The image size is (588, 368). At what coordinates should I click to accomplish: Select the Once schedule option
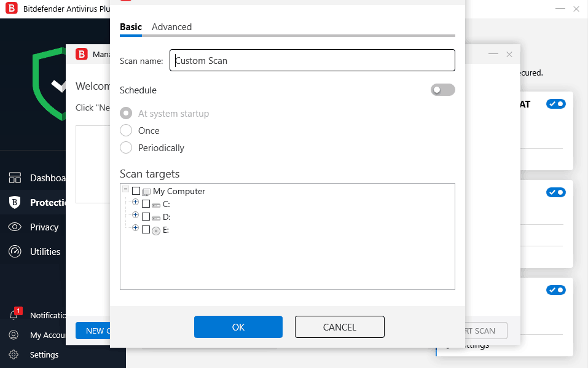click(126, 130)
